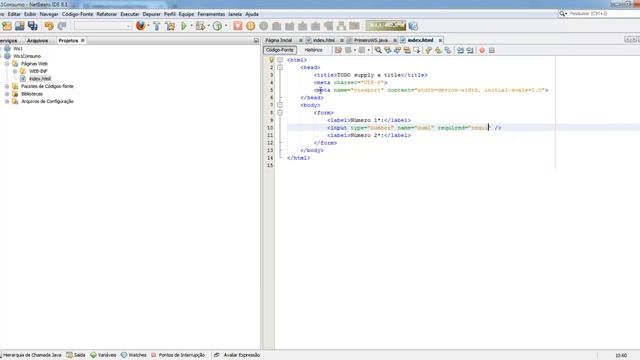
Task: Collapse the body code fold on line 7
Action: 280,105
